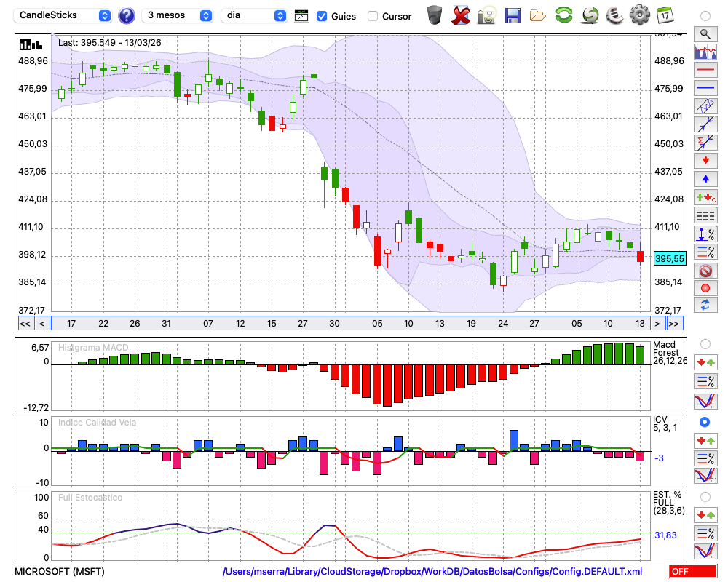Click the trash can icon

pos(435,15)
